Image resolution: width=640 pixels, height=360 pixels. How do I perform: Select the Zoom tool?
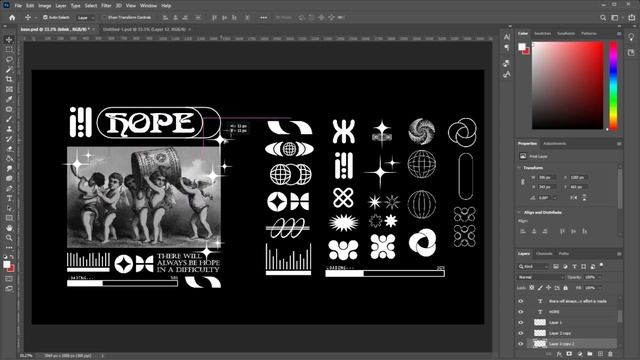tap(9, 238)
